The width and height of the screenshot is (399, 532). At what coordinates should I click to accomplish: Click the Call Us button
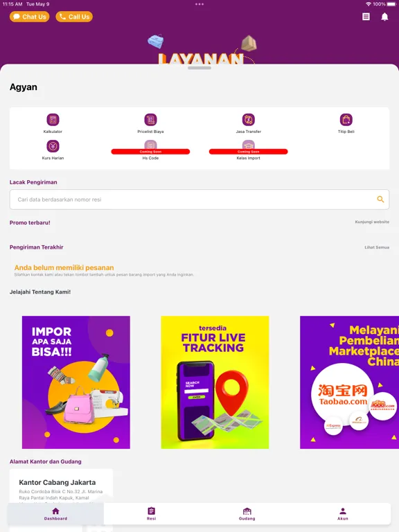(74, 17)
